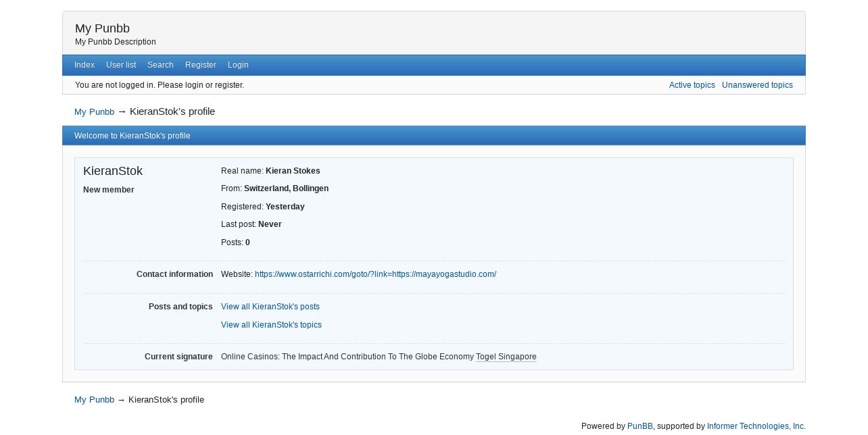Screen dimensions: 868x435
Task: Click My Punbb in the top breadcrumb
Action: tap(94, 111)
